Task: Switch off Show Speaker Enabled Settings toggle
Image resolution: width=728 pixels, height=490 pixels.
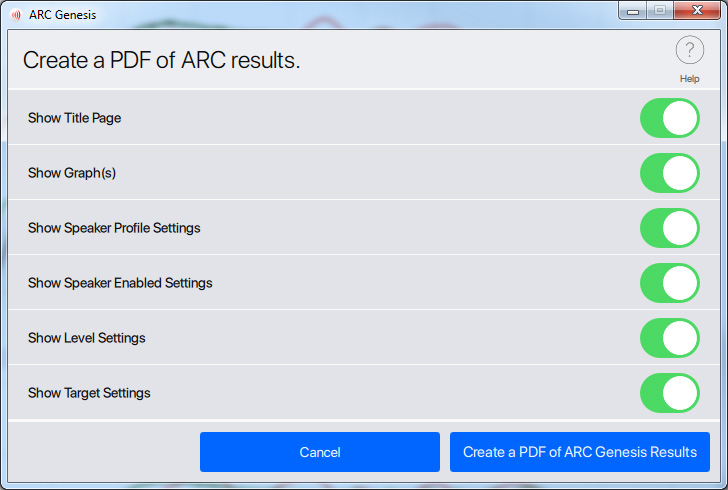Action: pyautogui.click(x=670, y=283)
